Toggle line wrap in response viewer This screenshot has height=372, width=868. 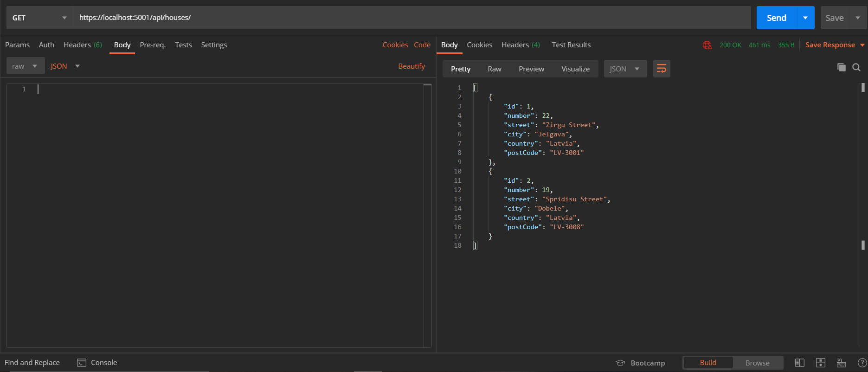[x=662, y=69]
